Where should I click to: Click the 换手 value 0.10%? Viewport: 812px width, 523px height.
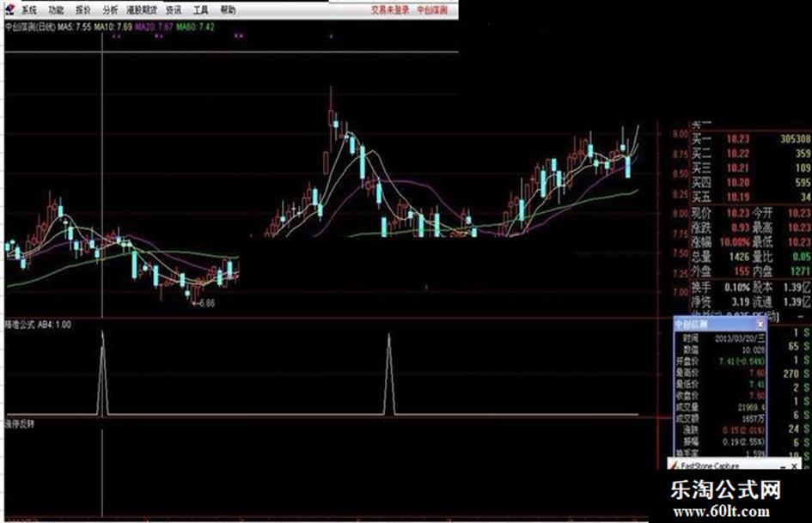click(737, 288)
